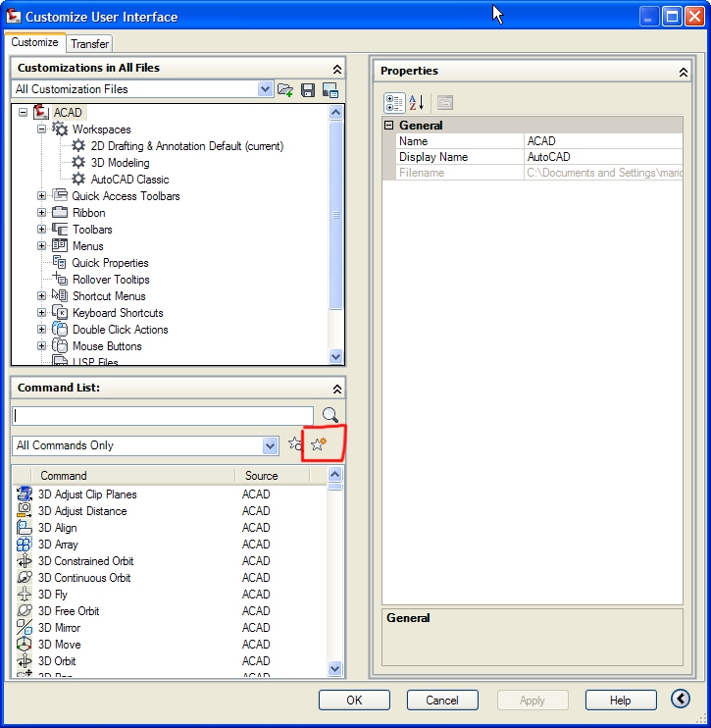
Task: Open the All Commands Only filter dropdown
Action: tap(271, 445)
